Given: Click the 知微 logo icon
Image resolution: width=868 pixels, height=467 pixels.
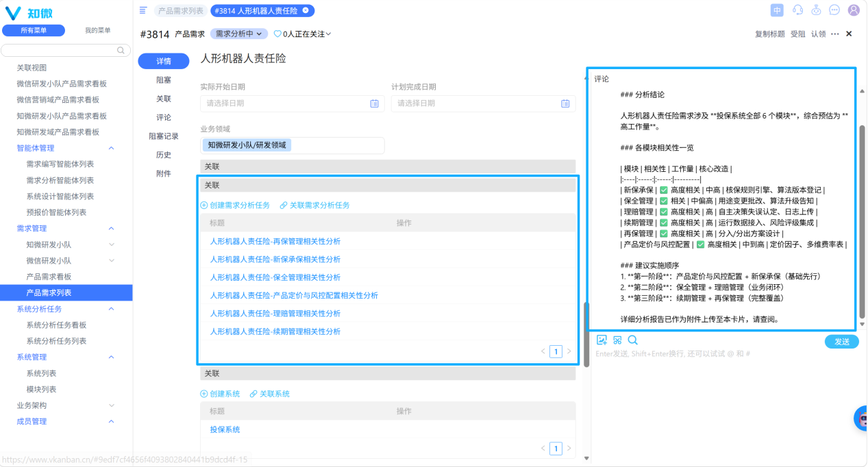Looking at the screenshot, I should (x=14, y=13).
